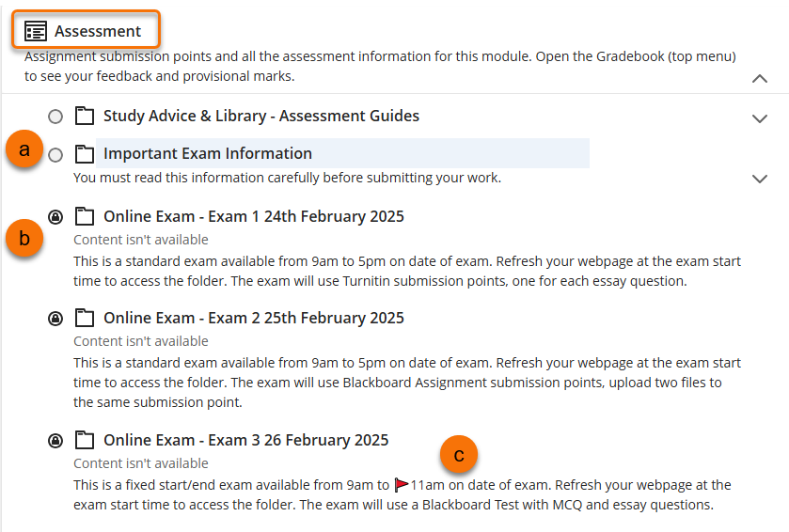This screenshot has width=789, height=532.
Task: Click the Assessment module list icon
Action: click(36, 32)
